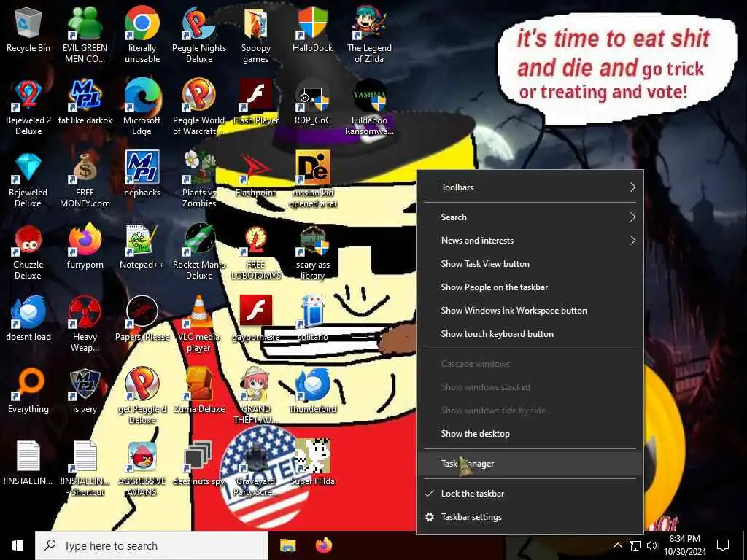Image resolution: width=747 pixels, height=560 pixels.
Task: Launch Firefox from the taskbar
Action: pyautogui.click(x=324, y=545)
